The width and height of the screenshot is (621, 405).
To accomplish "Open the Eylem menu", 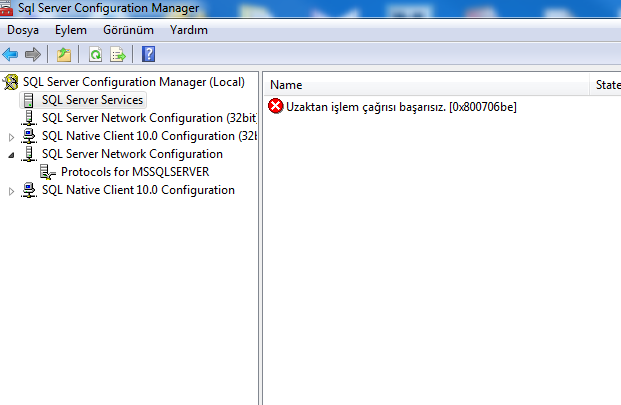I will click(70, 30).
